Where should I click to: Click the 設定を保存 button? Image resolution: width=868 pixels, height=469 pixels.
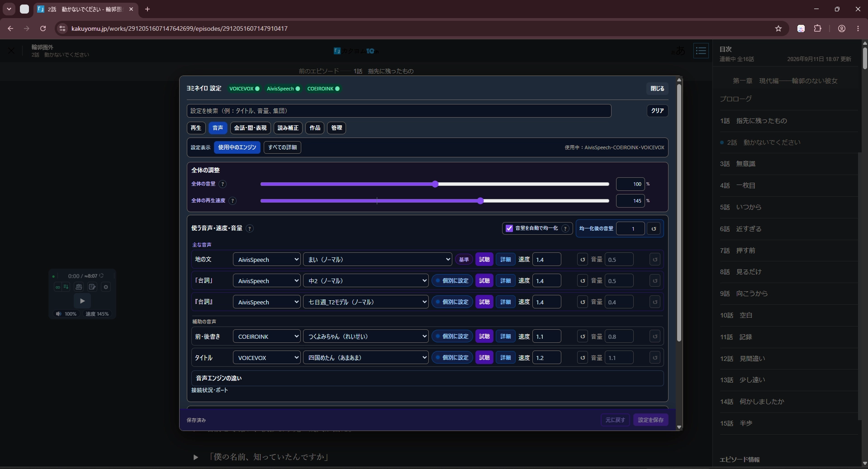click(650, 420)
